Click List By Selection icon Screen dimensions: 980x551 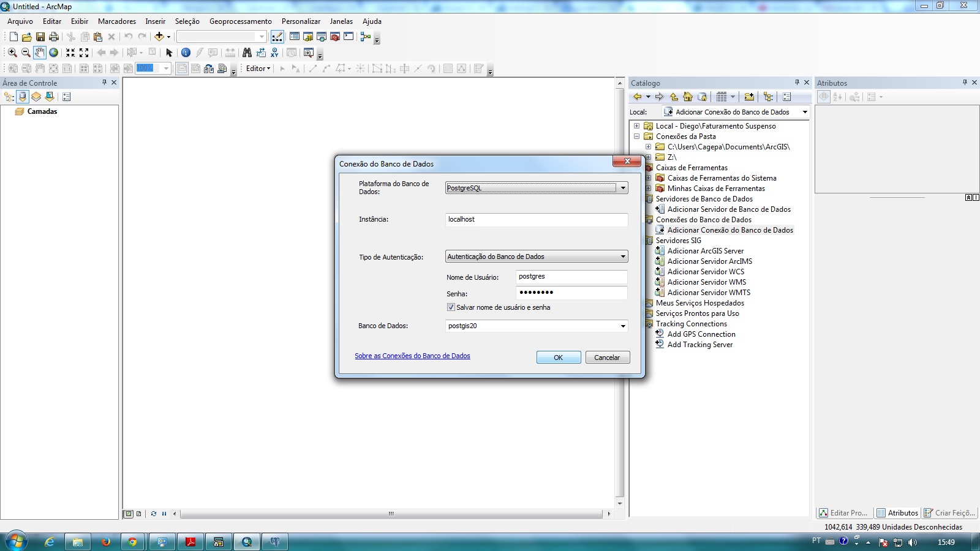pyautogui.click(x=50, y=97)
